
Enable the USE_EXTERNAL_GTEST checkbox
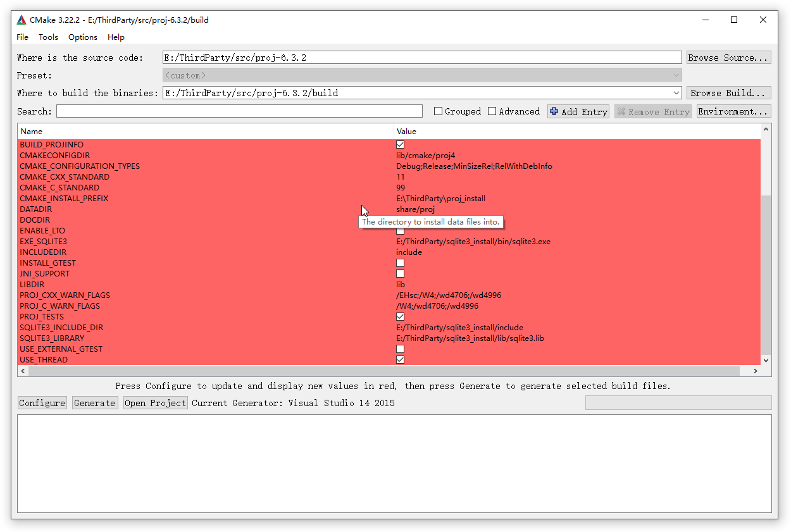tap(401, 349)
